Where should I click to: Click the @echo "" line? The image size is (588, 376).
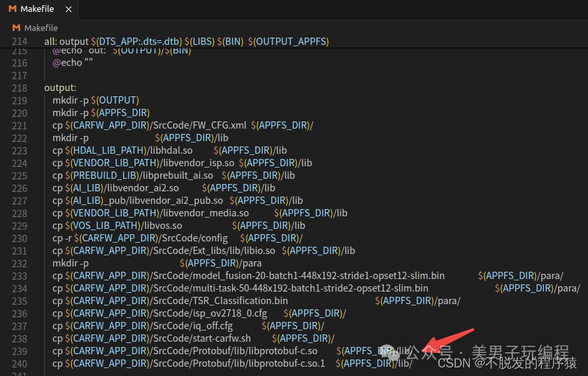(73, 63)
